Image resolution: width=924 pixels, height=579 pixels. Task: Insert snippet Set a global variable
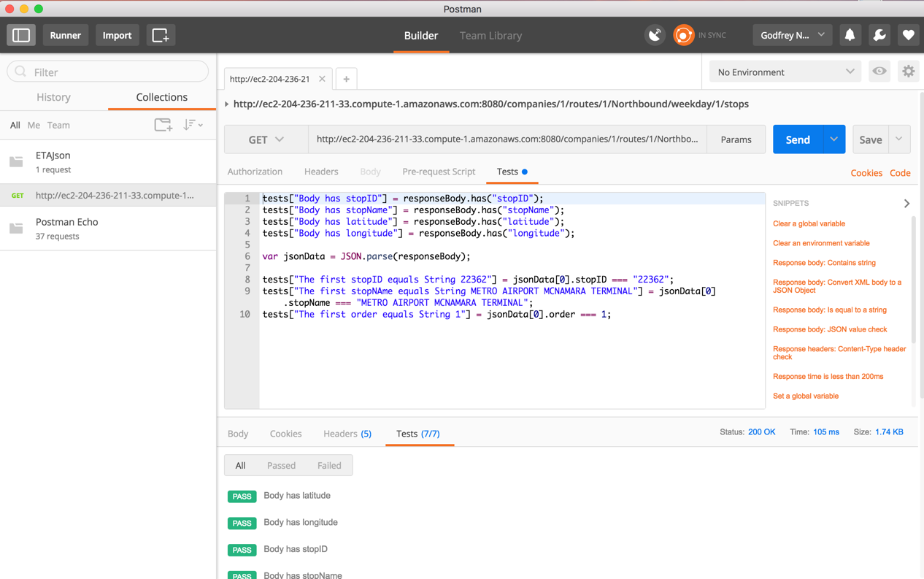[x=806, y=396]
